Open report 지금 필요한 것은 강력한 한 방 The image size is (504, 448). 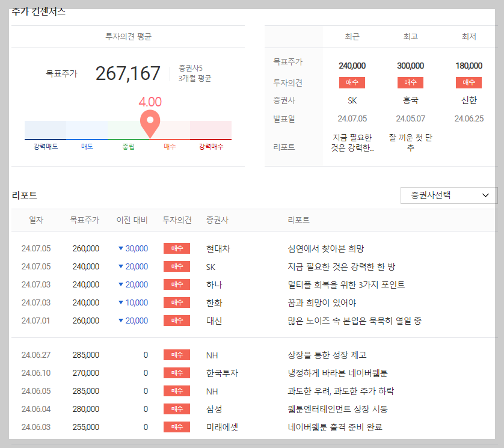coord(342,266)
